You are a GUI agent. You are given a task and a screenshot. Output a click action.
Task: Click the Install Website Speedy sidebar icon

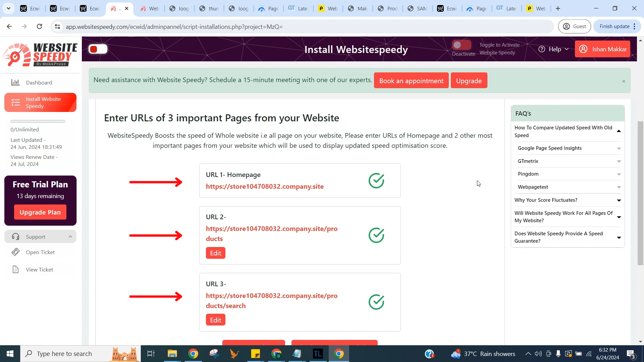point(15,103)
